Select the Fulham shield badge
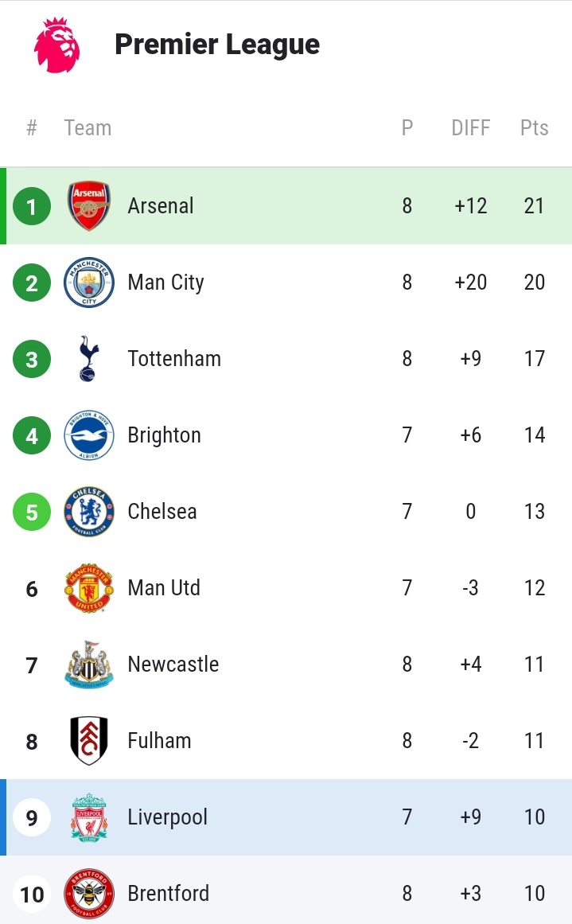This screenshot has height=924, width=572. (89, 741)
